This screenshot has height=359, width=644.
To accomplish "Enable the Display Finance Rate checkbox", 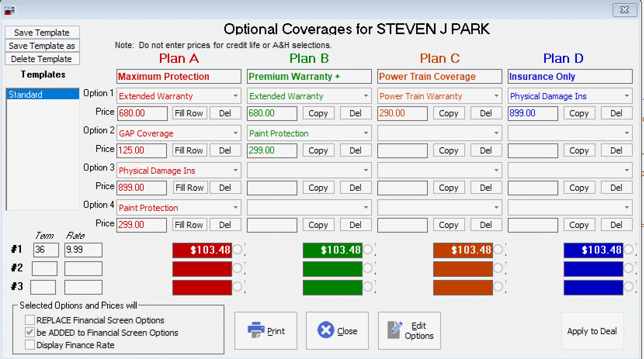I will (30, 345).
